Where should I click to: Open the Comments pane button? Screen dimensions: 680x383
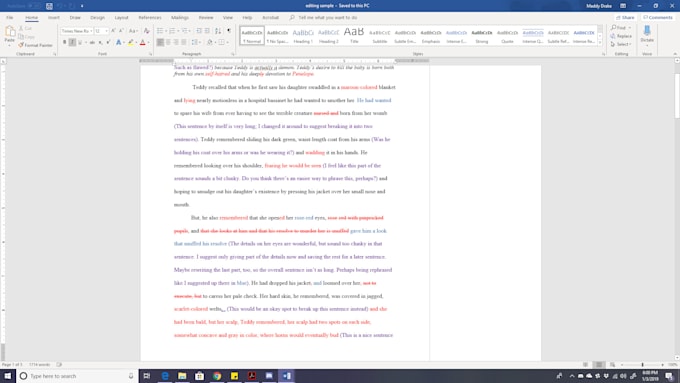(657, 17)
